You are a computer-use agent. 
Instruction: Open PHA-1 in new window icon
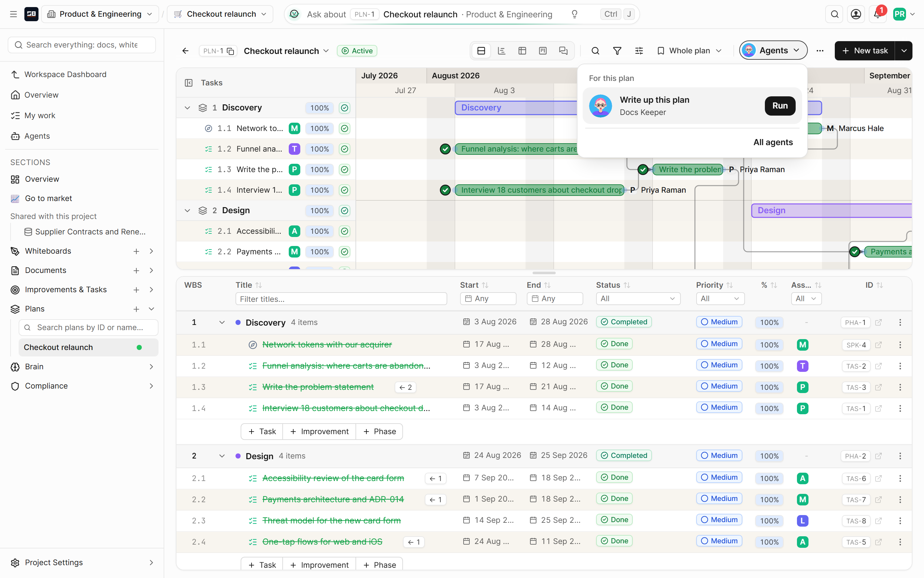(x=878, y=322)
